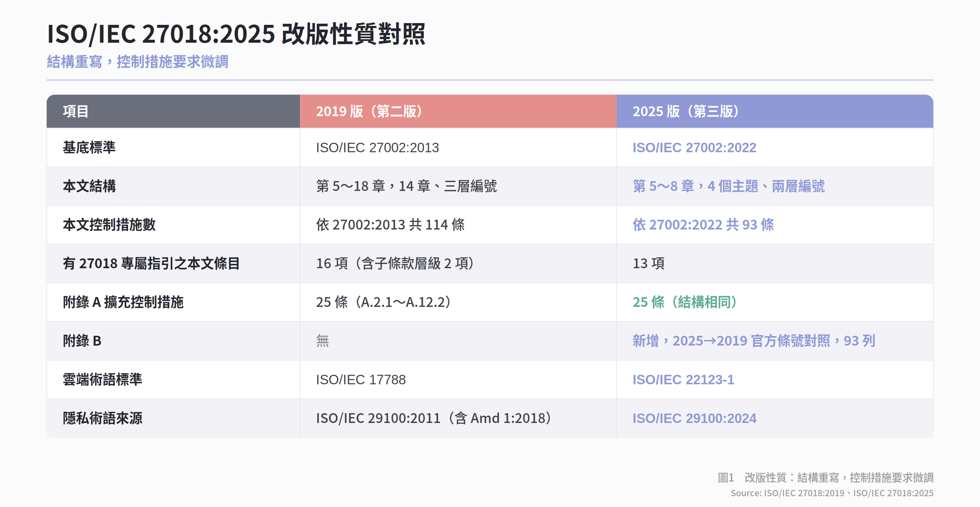Select the '雲端術語標準' row label

102,380
